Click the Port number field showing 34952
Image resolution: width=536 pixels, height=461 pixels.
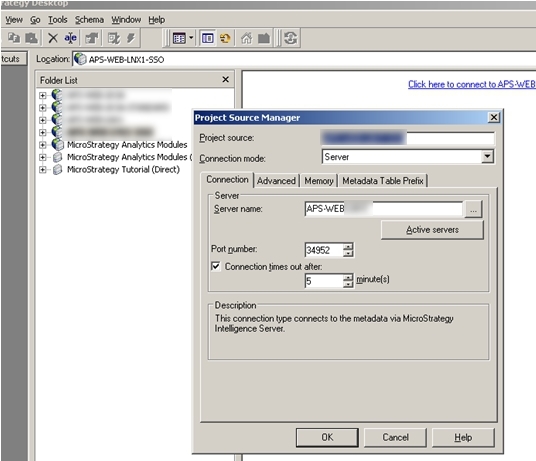[x=324, y=250]
